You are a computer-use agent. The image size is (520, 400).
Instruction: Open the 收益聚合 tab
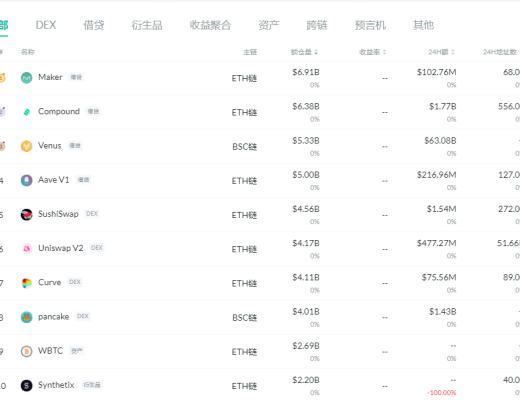(x=210, y=25)
